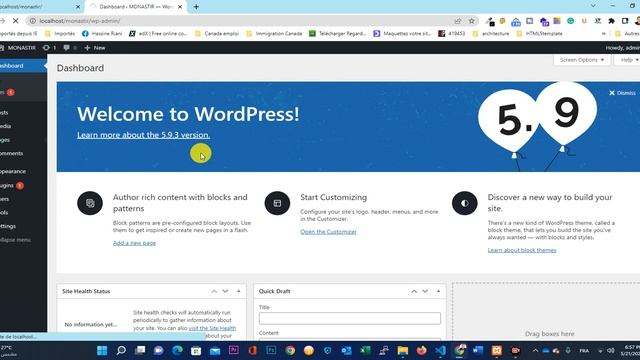This screenshot has width=640, height=360.
Task: Show hidden system tray icons
Action: tap(535, 350)
